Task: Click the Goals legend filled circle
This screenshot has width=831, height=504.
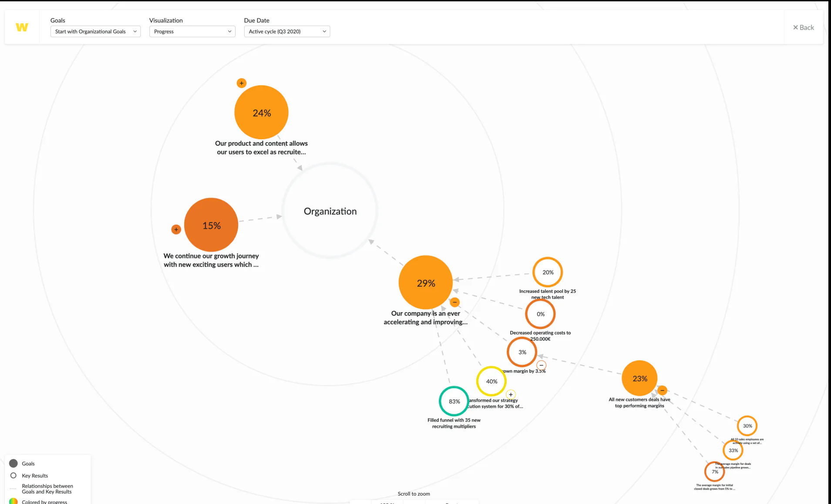Action: click(13, 464)
